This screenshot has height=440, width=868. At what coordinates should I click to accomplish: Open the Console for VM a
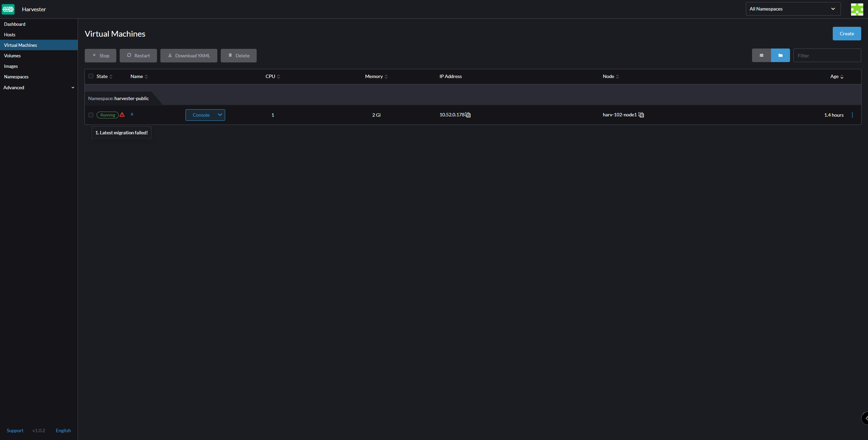click(201, 115)
